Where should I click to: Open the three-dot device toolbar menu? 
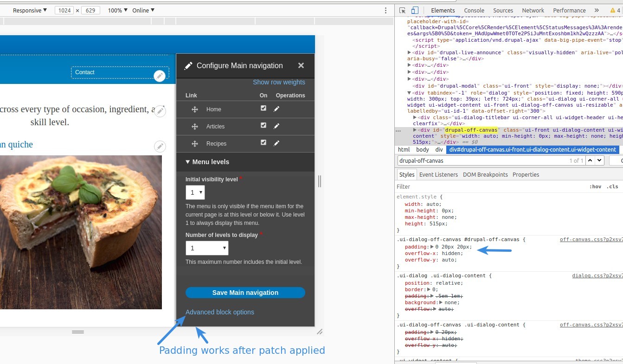click(x=385, y=10)
